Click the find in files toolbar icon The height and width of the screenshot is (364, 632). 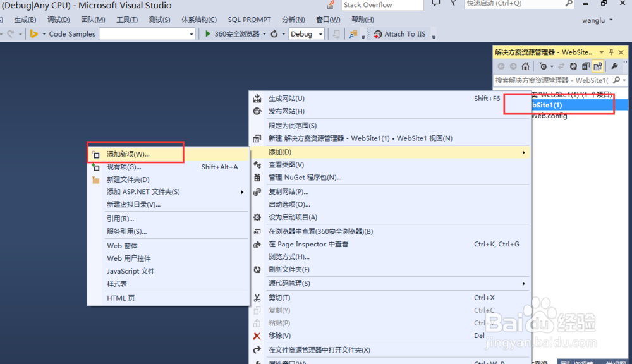click(353, 34)
